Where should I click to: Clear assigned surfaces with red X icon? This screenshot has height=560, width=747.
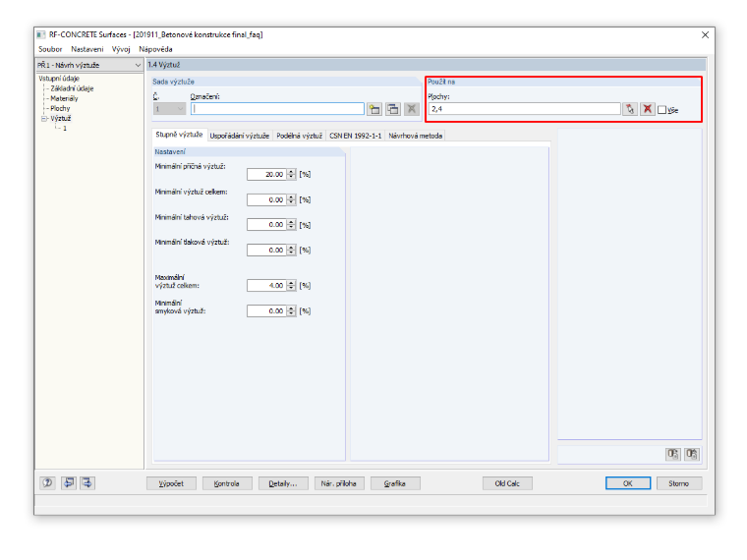pos(647,109)
